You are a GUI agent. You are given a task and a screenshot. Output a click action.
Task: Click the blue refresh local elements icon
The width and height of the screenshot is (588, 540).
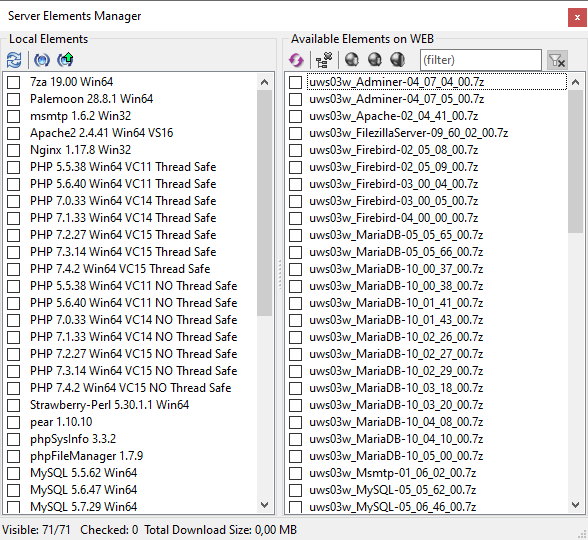click(14, 60)
